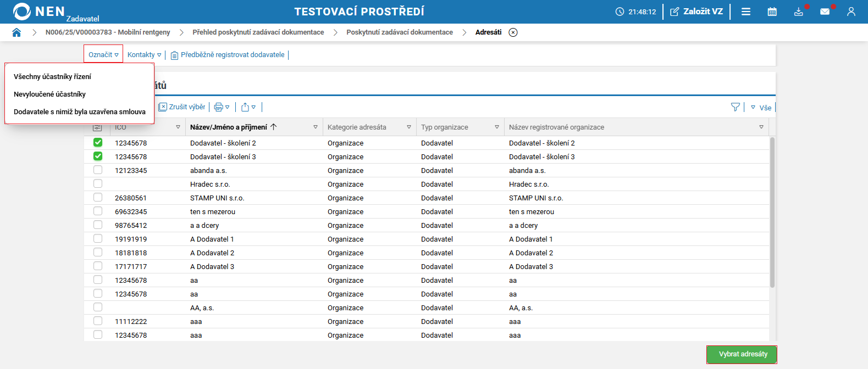
Task: Click the NEN logo icon
Action: point(22,12)
